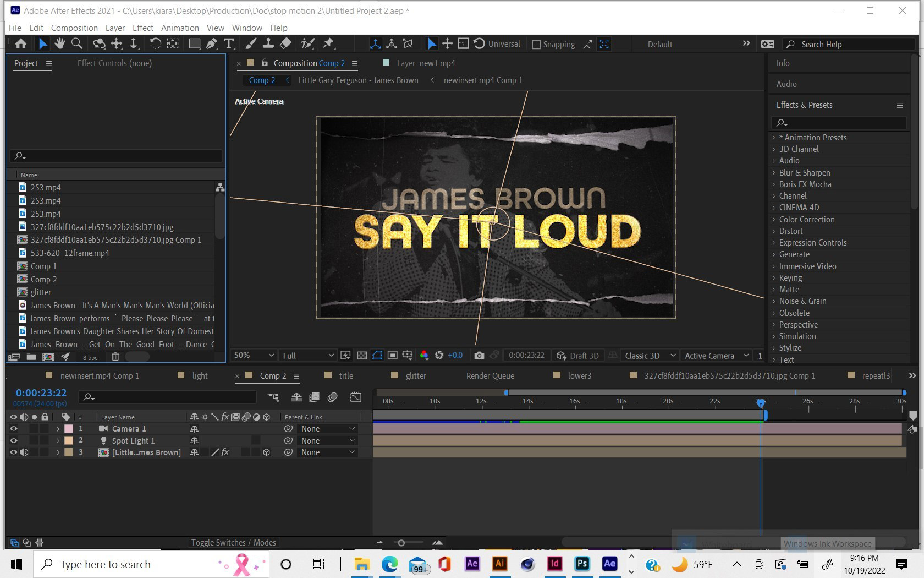Open Composition Mini-Flowchart in timeline
The image size is (924, 578).
pyautogui.click(x=273, y=397)
